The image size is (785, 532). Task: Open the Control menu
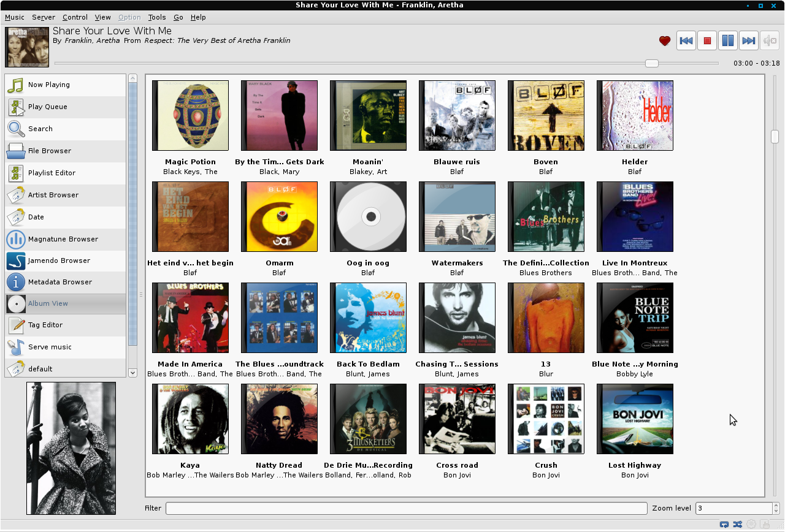click(x=75, y=17)
